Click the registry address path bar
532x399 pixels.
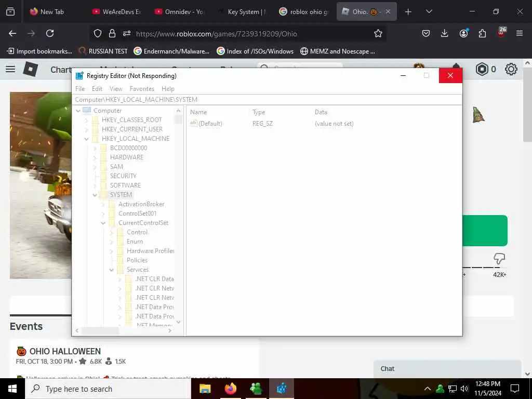click(267, 99)
